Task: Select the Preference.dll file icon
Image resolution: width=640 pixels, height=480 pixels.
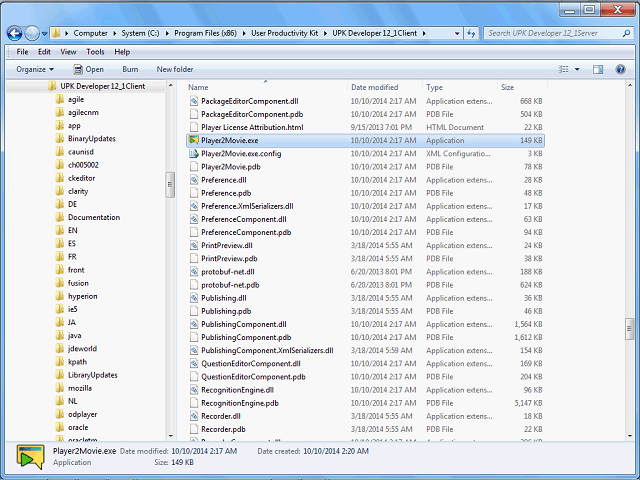Action: pyautogui.click(x=193, y=180)
